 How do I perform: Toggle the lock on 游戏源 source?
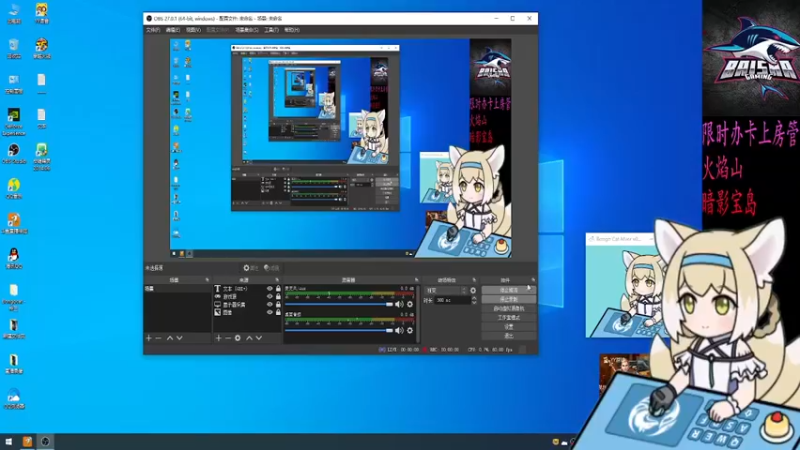point(278,296)
